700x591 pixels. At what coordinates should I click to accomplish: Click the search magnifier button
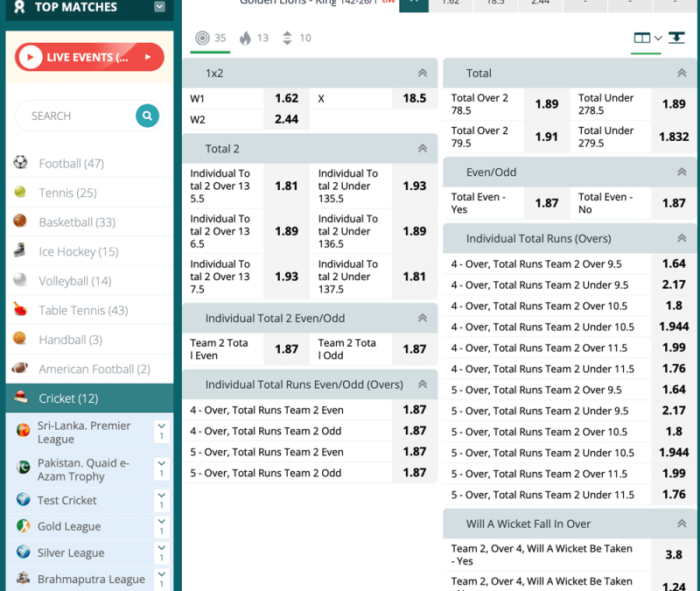147,116
